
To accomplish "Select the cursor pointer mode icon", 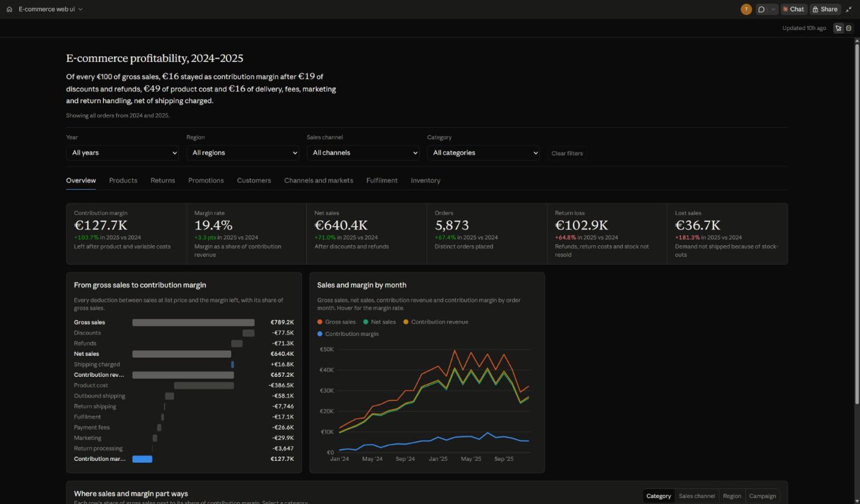I will click(838, 28).
